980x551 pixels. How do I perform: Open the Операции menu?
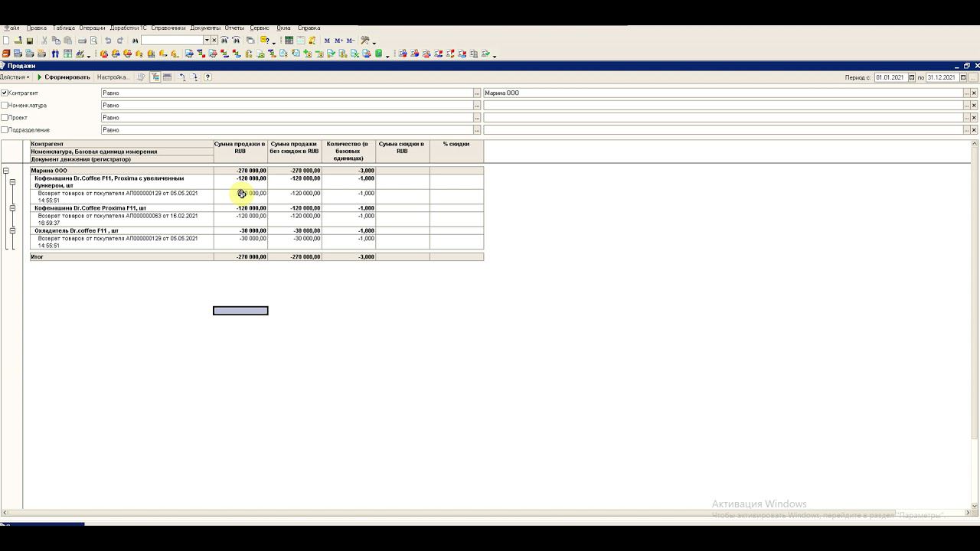pos(92,28)
